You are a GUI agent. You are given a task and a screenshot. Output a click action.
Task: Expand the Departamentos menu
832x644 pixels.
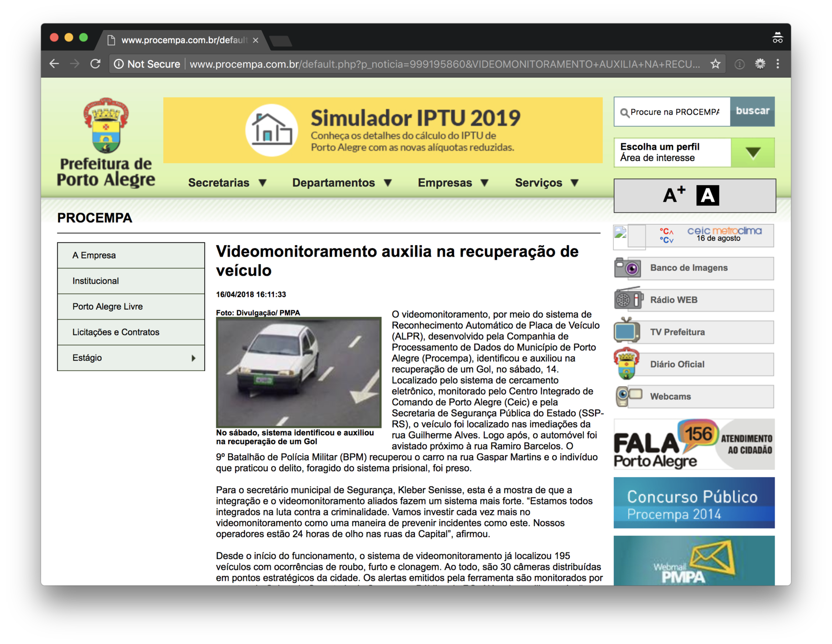pos(342,183)
